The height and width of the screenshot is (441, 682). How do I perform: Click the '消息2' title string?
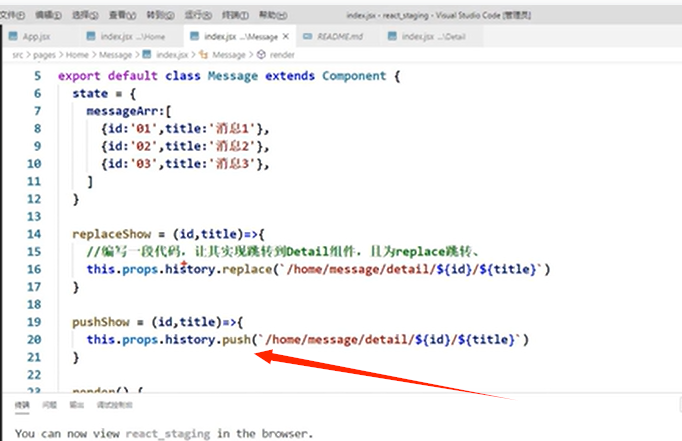(232, 146)
